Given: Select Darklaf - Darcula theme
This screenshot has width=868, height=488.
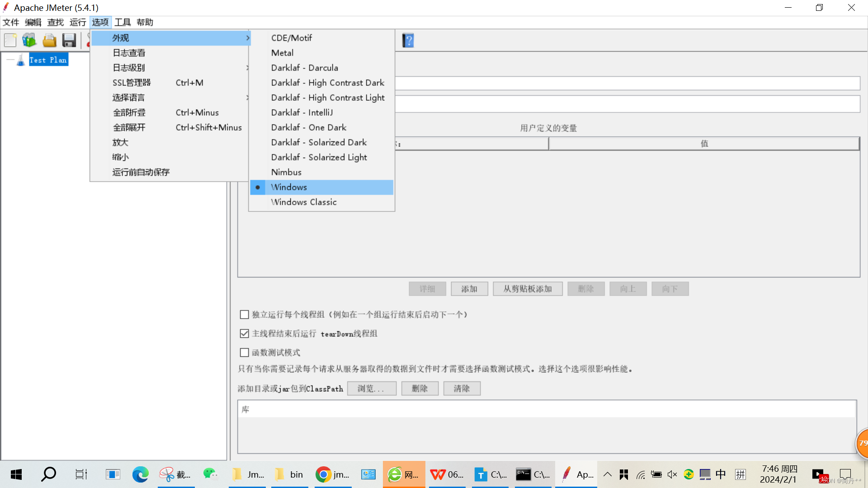Looking at the screenshot, I should [321, 68].
